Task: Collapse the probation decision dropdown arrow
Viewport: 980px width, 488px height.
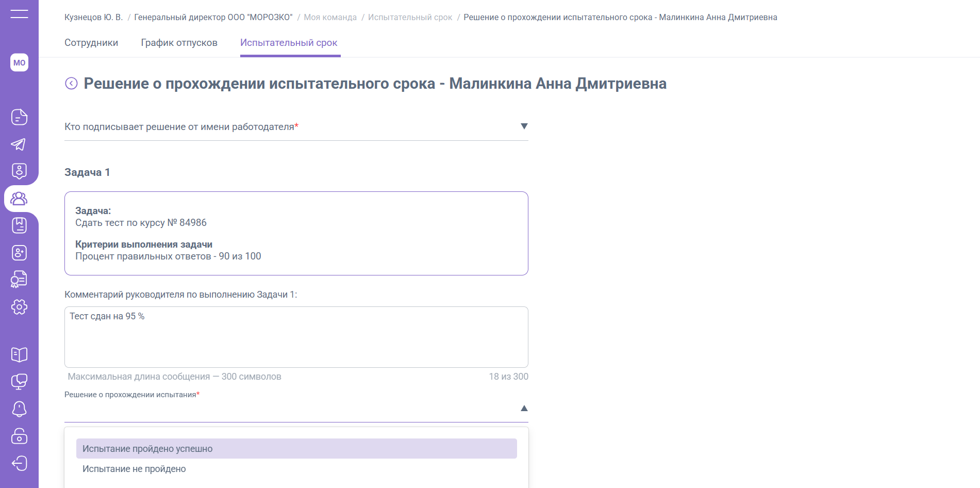Action: 524,409
